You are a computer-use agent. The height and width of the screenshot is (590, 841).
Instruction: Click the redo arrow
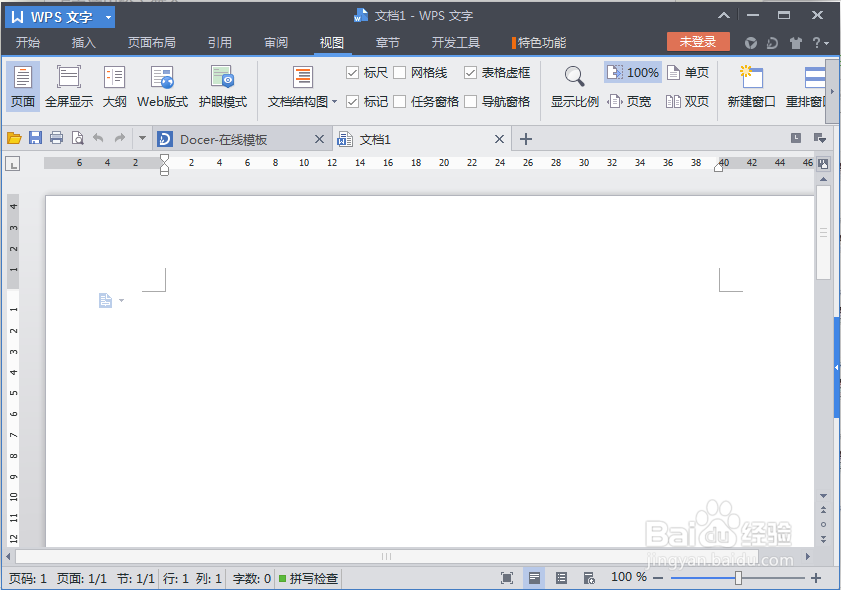[120, 138]
